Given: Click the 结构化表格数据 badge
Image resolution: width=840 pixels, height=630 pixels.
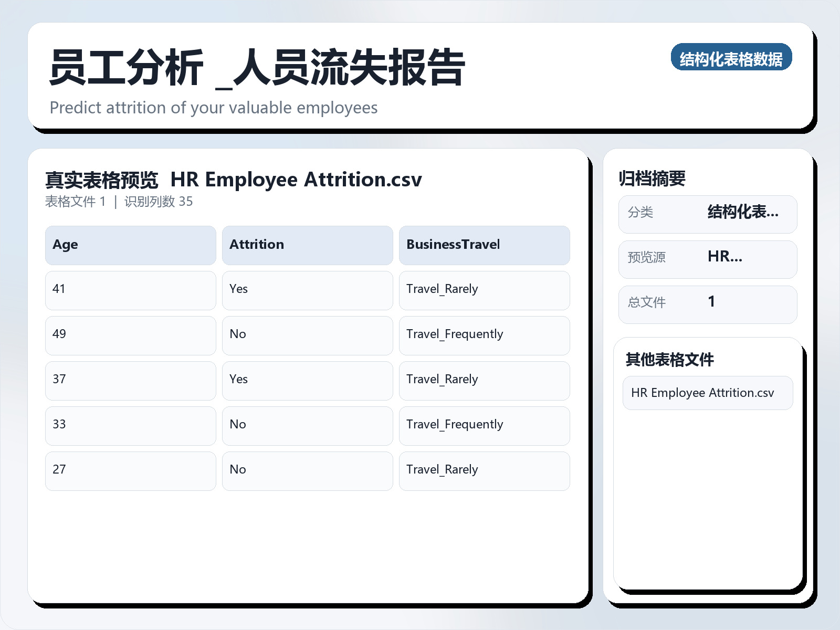Looking at the screenshot, I should [732, 58].
